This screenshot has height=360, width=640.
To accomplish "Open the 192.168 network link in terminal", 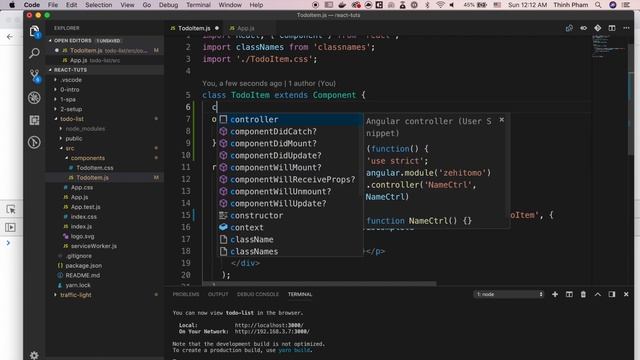I will 272,332.
